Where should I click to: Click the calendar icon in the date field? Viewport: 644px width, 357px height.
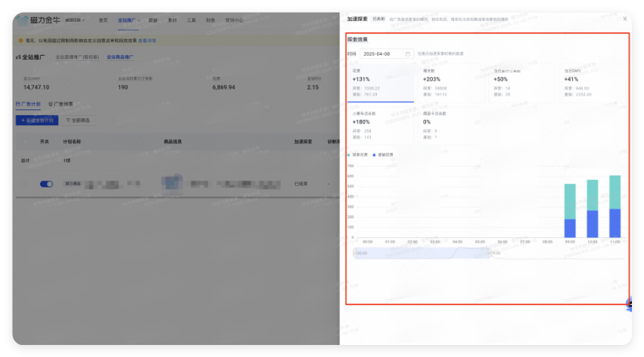pos(408,54)
